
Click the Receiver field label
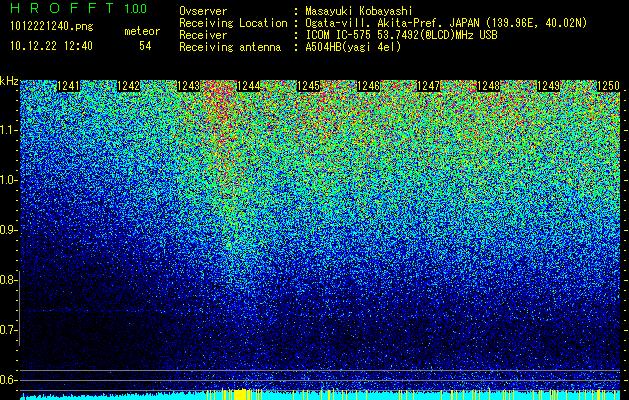[x=203, y=35]
